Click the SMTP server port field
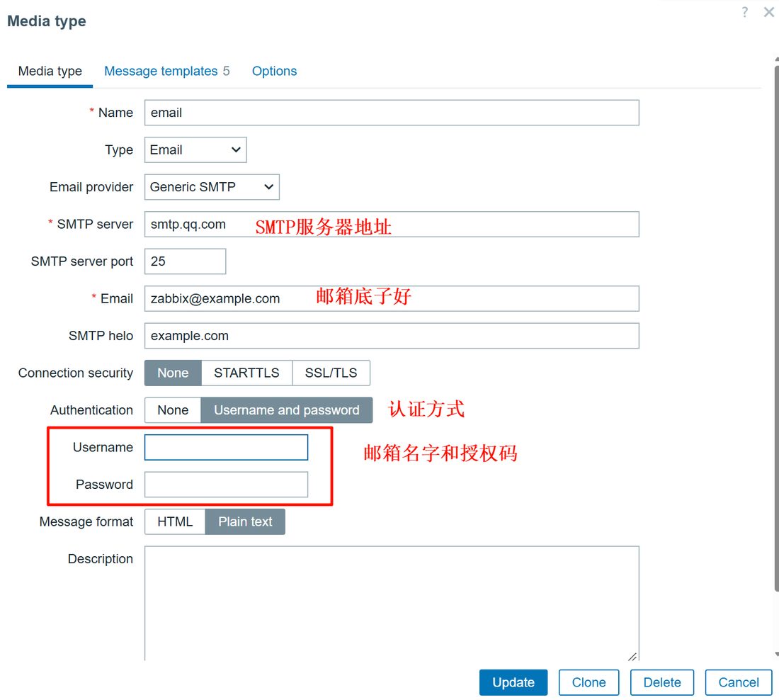The height and width of the screenshot is (700, 779). [185, 261]
